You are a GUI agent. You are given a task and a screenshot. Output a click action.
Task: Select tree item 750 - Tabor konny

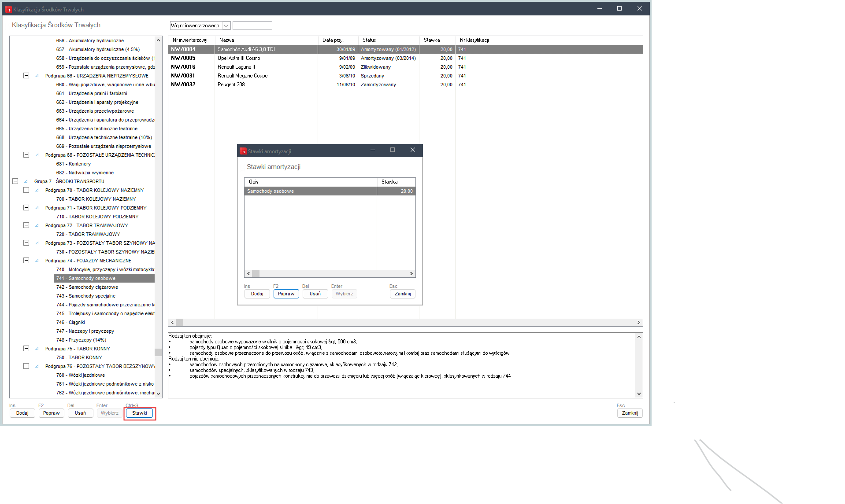tap(79, 357)
